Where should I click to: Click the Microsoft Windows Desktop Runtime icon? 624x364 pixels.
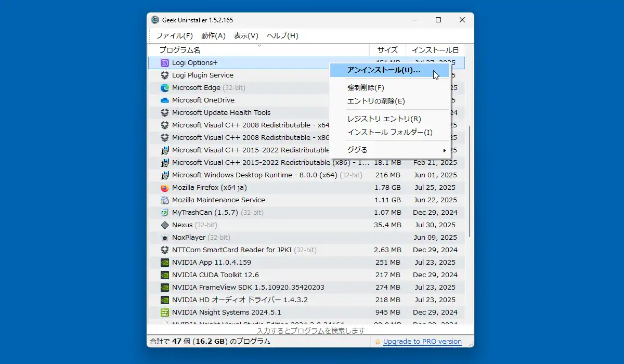tap(165, 175)
